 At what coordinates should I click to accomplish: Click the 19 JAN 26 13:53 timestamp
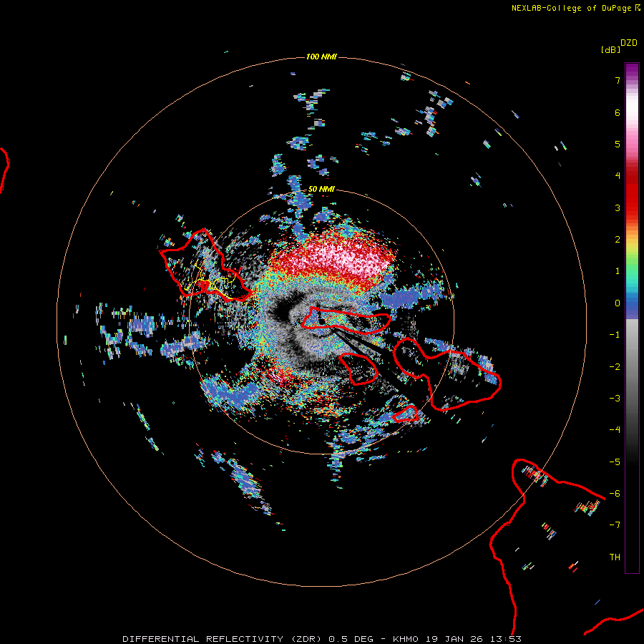click(474, 639)
